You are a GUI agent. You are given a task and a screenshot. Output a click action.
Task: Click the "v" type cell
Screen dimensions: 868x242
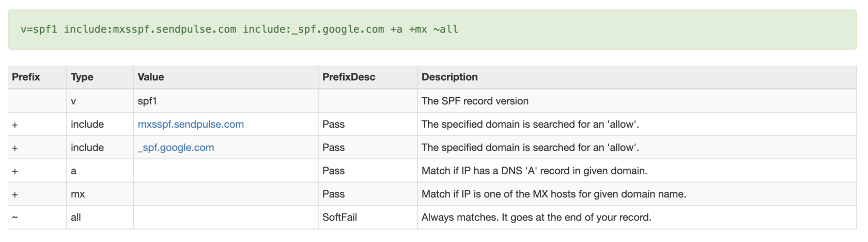(x=73, y=101)
